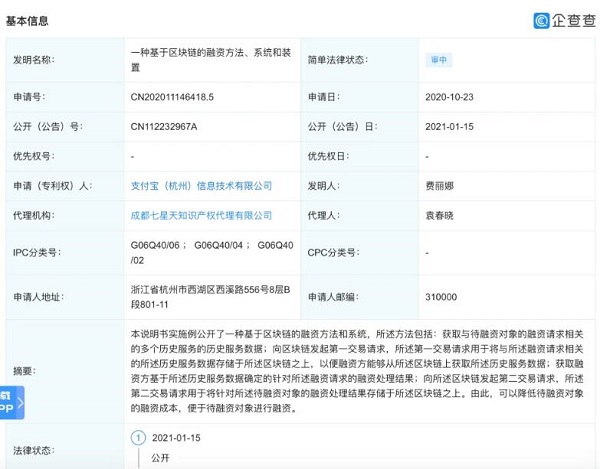Click timeline marker 1 in 法律状态
Screen dimensions: 600x469
(138, 438)
